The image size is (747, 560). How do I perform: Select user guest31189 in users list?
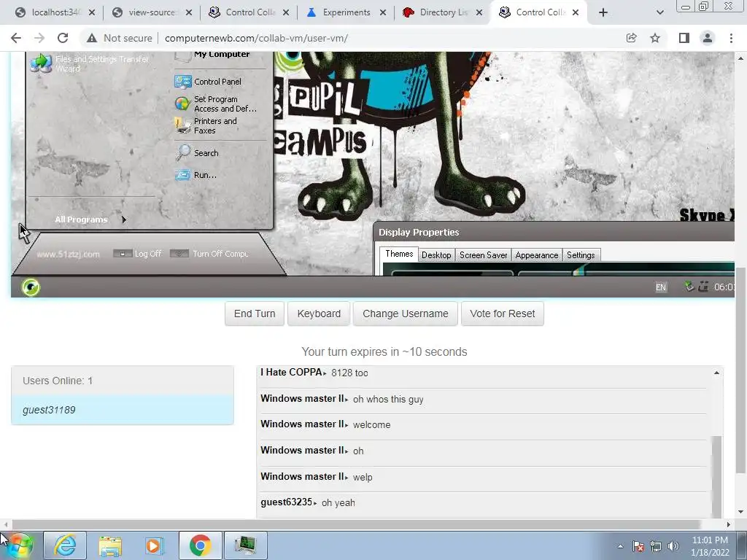coord(123,410)
